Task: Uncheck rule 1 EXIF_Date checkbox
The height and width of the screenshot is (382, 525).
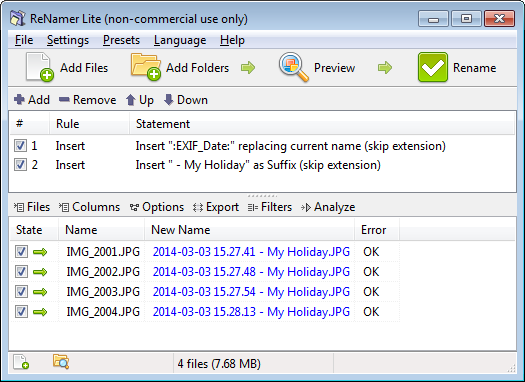Action: 20,146
